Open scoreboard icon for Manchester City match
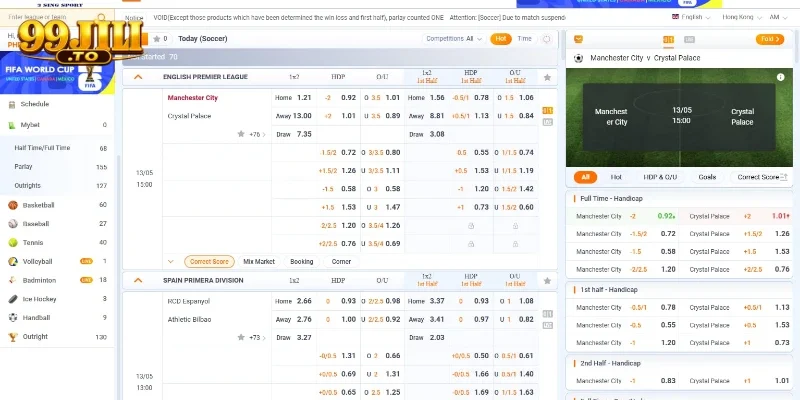Image resolution: width=800 pixels, height=400 pixels. point(547,111)
